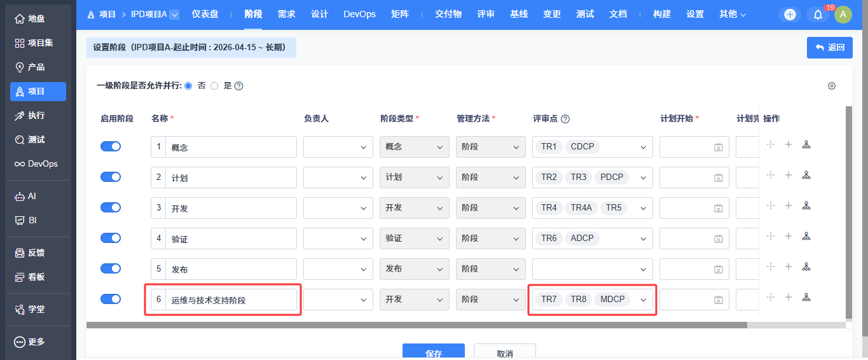Open table settings gear icon
868x360 pixels.
tap(832, 86)
